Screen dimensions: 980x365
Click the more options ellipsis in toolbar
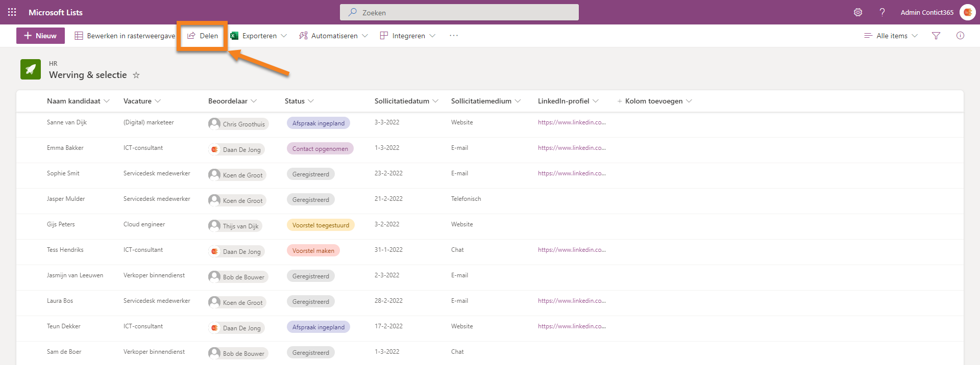pos(454,36)
